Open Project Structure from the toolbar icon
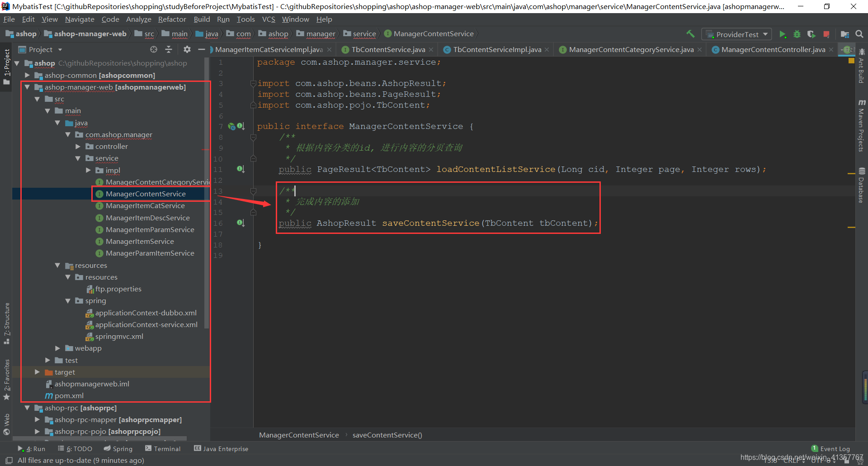 (x=844, y=34)
